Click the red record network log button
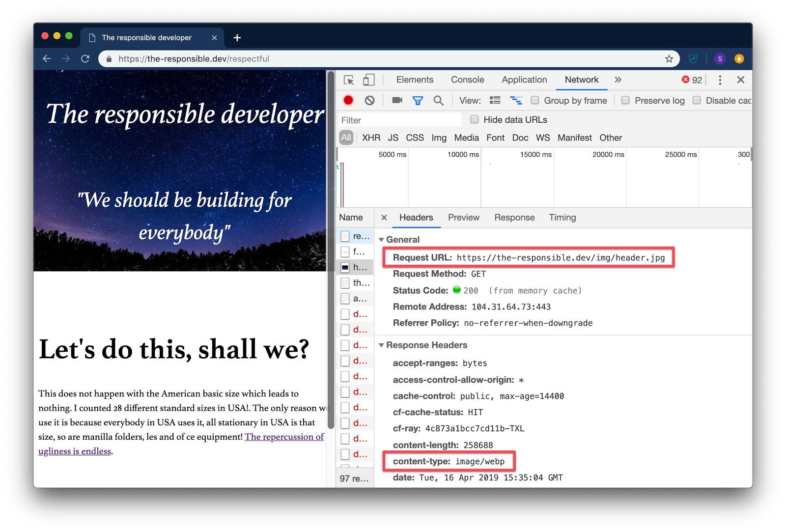Viewport: 786px width, 532px height. coord(348,100)
